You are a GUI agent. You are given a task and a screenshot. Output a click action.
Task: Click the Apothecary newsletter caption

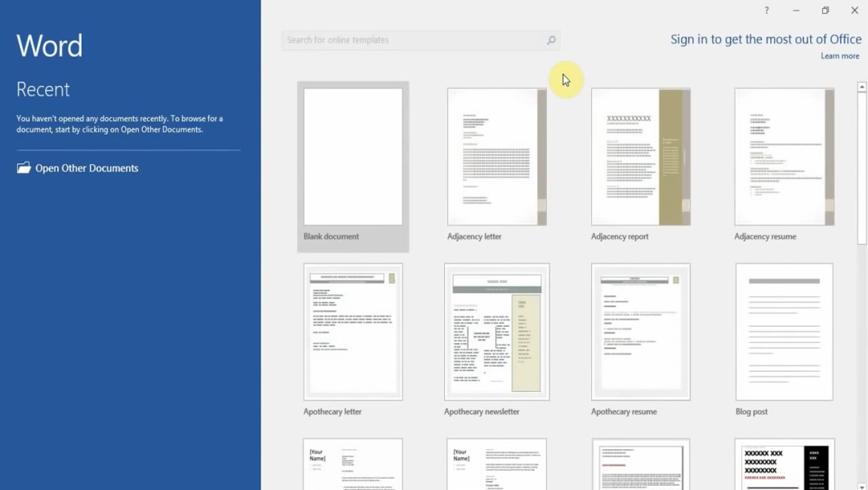(482, 412)
